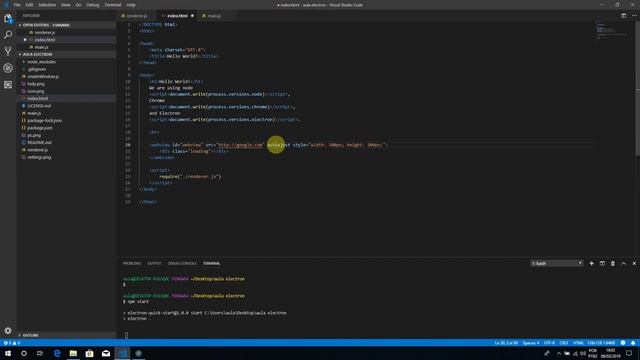Open the Debug menu
Viewport: 640px width, 360px height.
click(93, 5)
